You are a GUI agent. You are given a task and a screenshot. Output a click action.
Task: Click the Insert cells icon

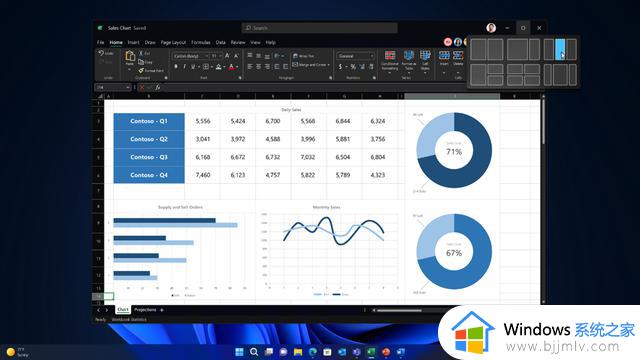(444, 55)
